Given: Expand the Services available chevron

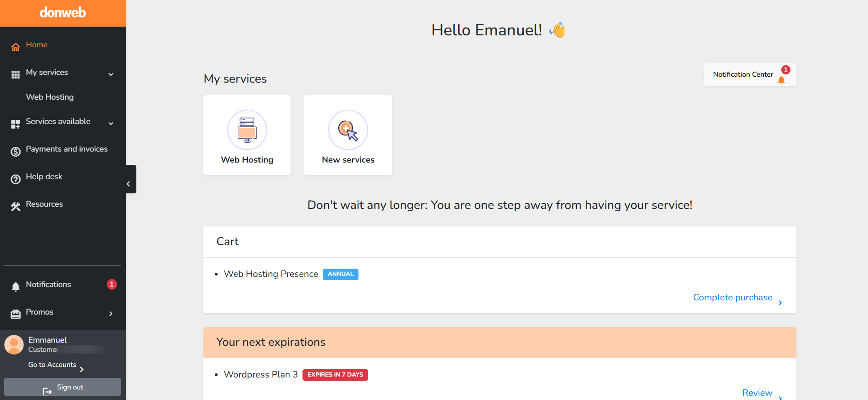Looking at the screenshot, I should [x=111, y=124].
